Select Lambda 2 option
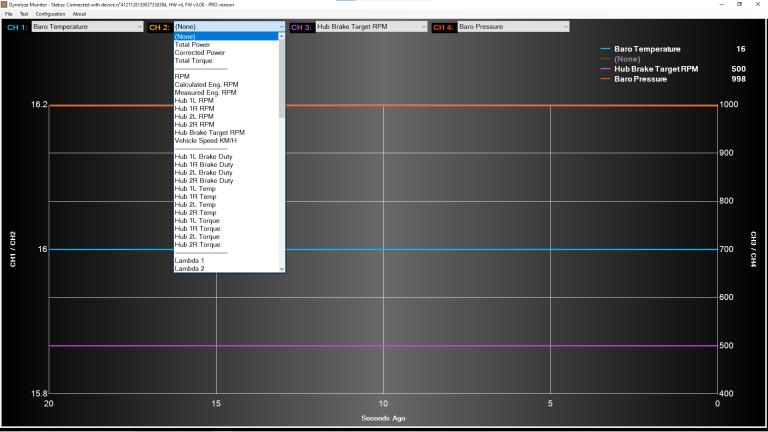This screenshot has width=768, height=432. click(x=226, y=268)
